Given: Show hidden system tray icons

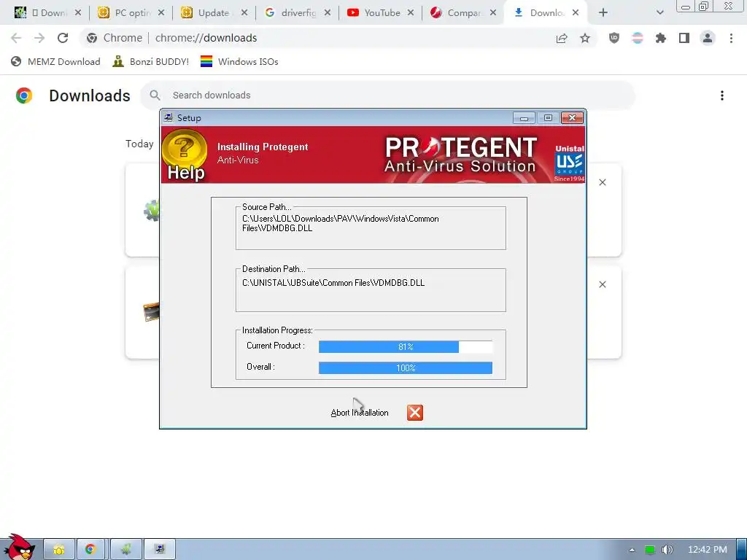Looking at the screenshot, I should 632,550.
